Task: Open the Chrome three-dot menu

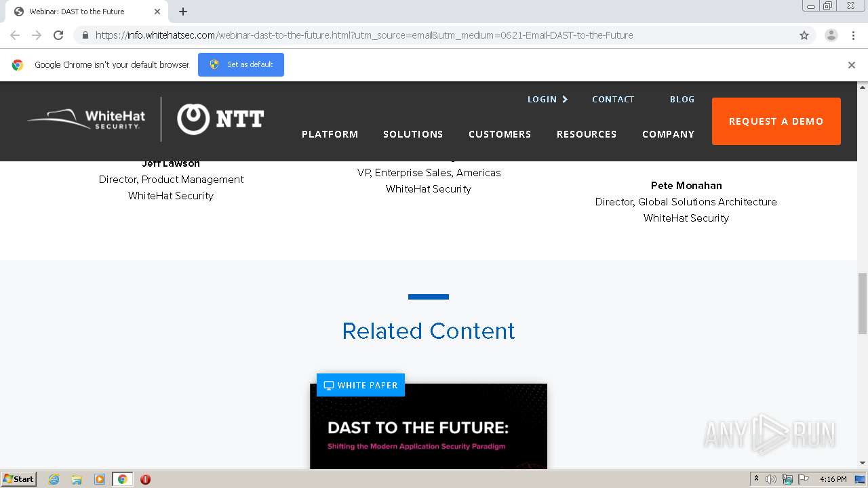Action: coord(853,35)
